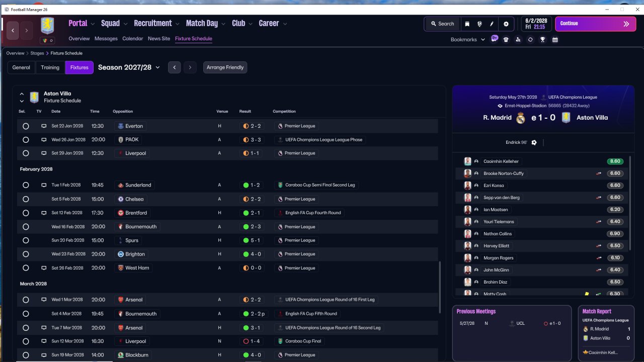Click the shirt icon bookmark shortcut

pos(506,39)
